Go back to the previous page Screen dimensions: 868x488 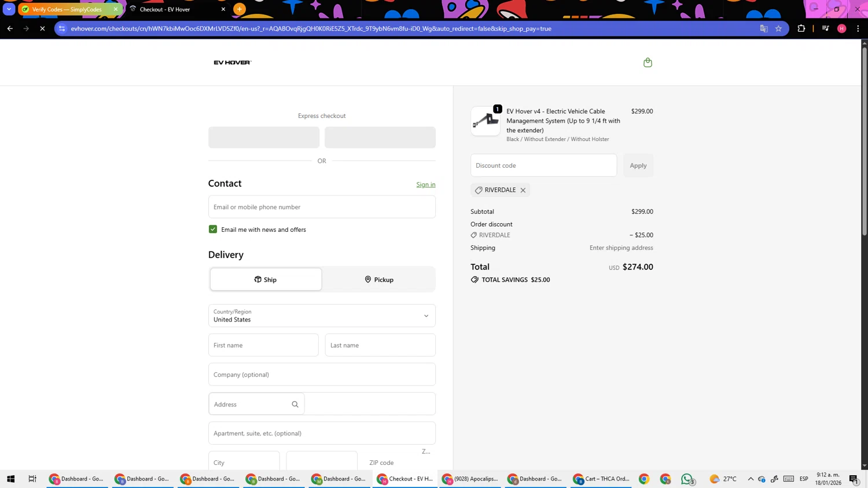pos(10,28)
